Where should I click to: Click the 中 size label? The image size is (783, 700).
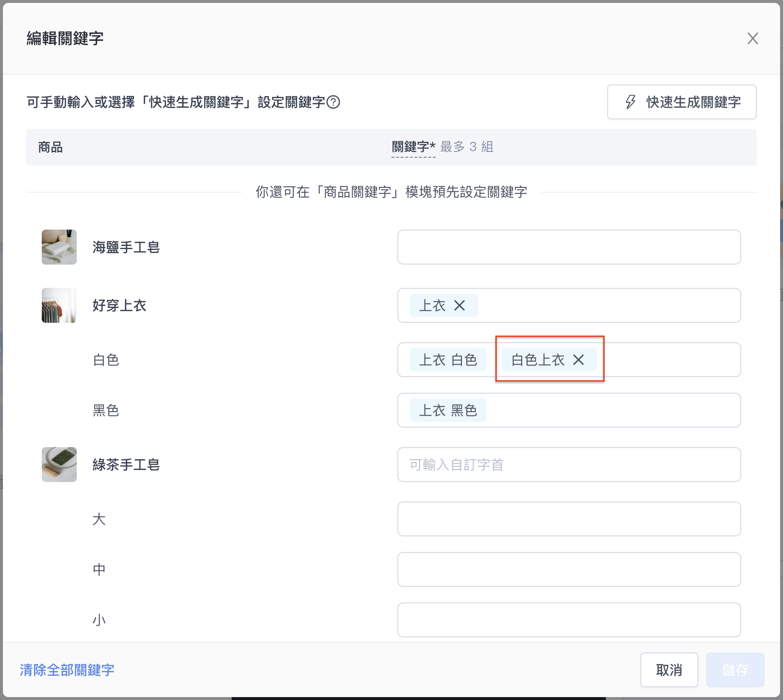coord(99,569)
